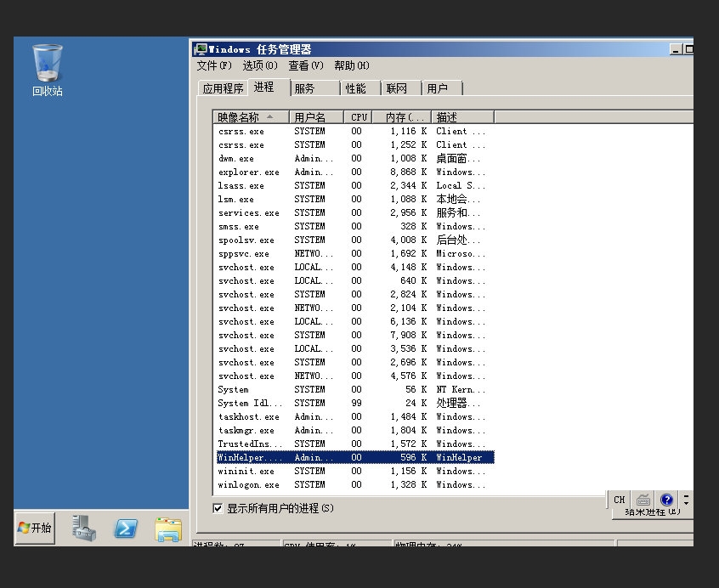Open Windows Explorer from the taskbar

click(x=168, y=529)
